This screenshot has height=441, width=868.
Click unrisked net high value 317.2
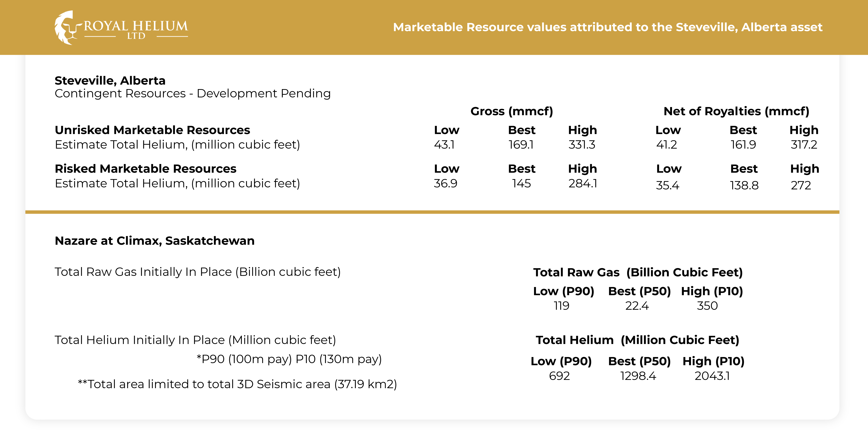click(804, 145)
